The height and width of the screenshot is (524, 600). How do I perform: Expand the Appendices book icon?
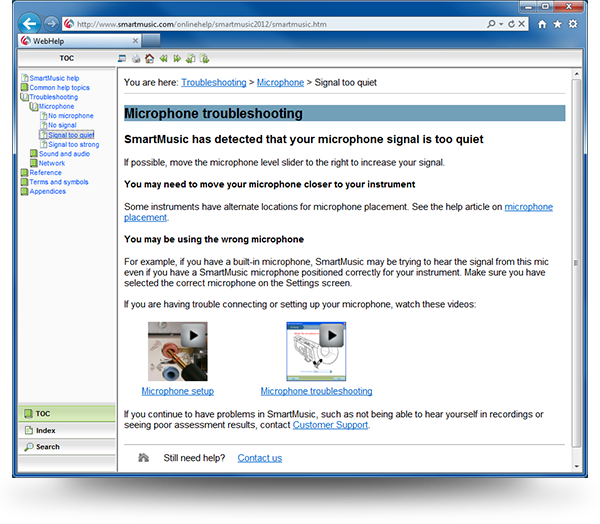pyautogui.click(x=24, y=191)
